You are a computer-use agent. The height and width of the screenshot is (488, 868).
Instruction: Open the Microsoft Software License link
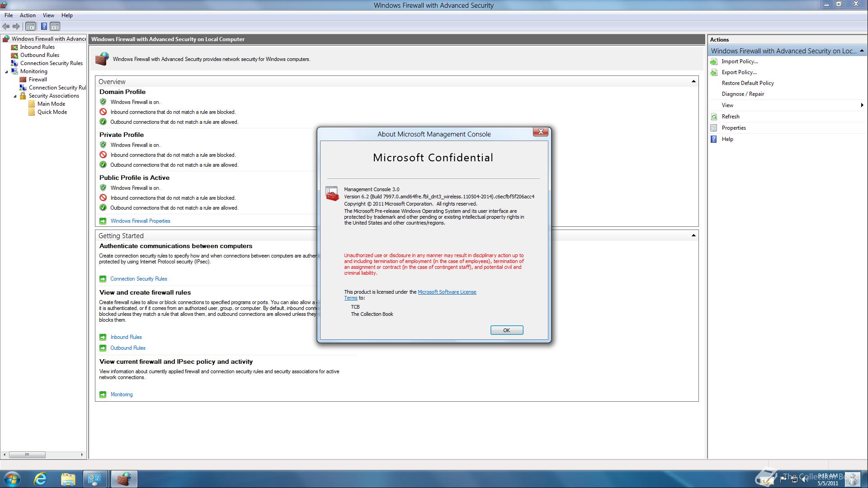coord(446,292)
